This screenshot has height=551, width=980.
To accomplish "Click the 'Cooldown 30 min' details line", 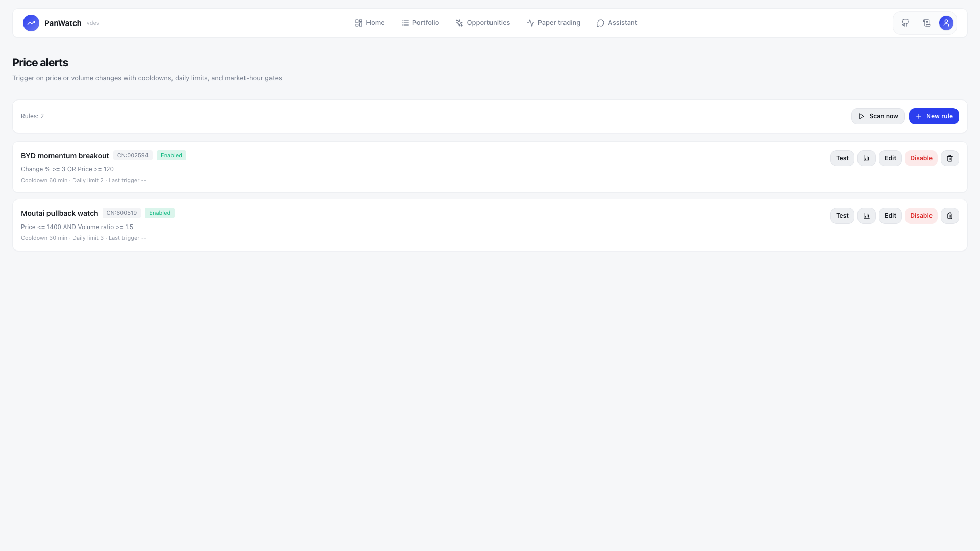I will [84, 238].
